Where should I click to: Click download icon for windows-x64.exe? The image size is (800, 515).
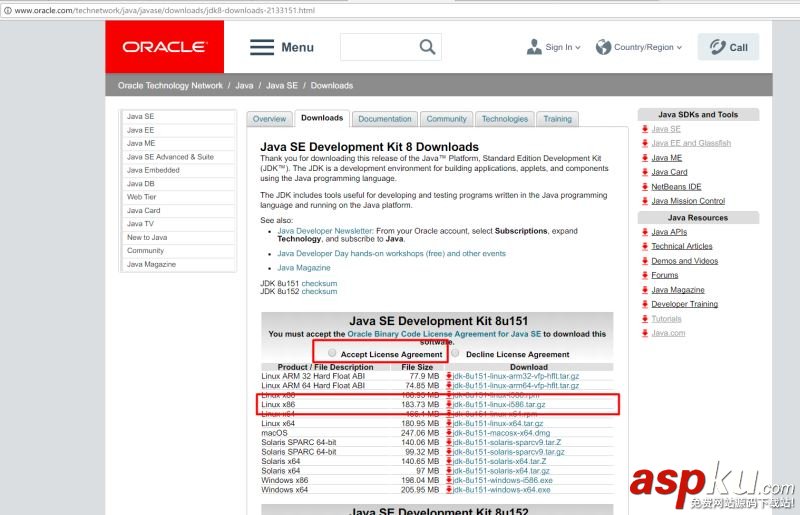coord(449,490)
